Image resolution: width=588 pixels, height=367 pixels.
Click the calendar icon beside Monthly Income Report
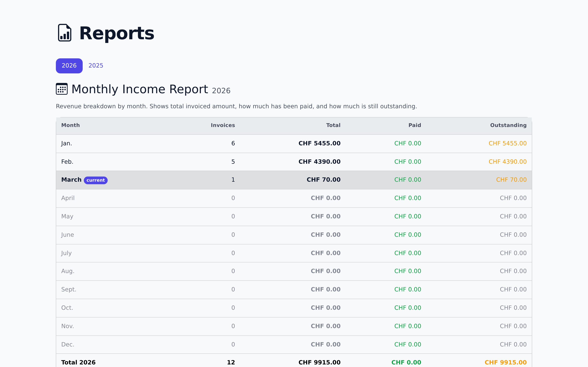pyautogui.click(x=62, y=89)
